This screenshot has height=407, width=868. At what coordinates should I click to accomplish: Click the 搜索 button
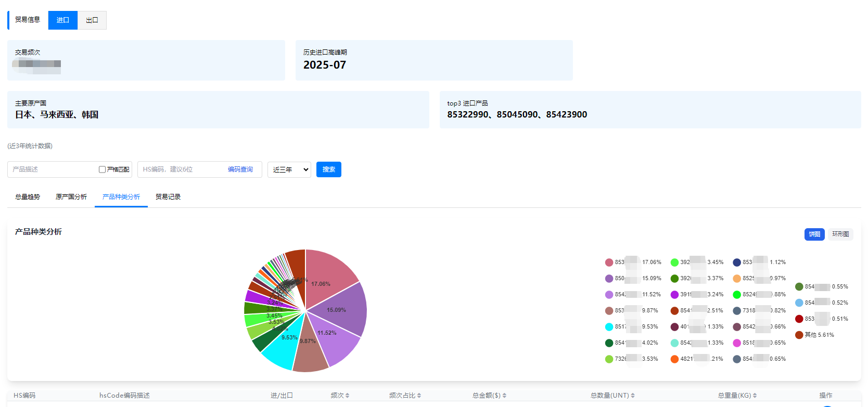tap(329, 169)
